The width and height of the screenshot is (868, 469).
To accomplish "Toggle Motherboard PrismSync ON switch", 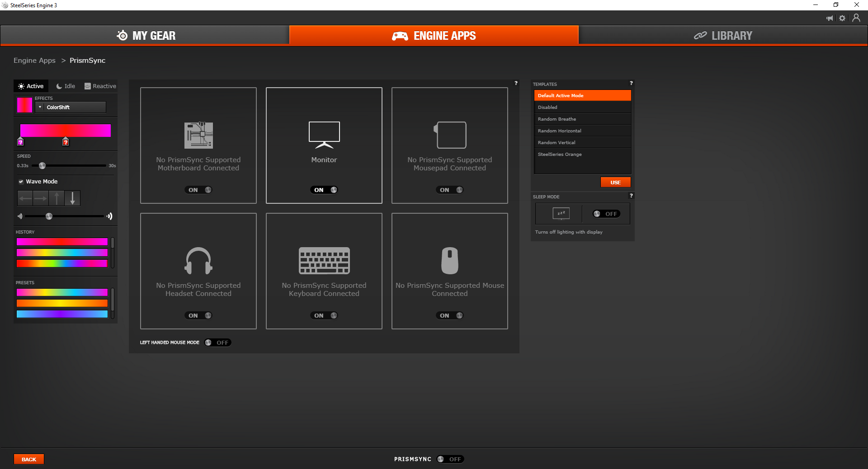I will (x=198, y=190).
